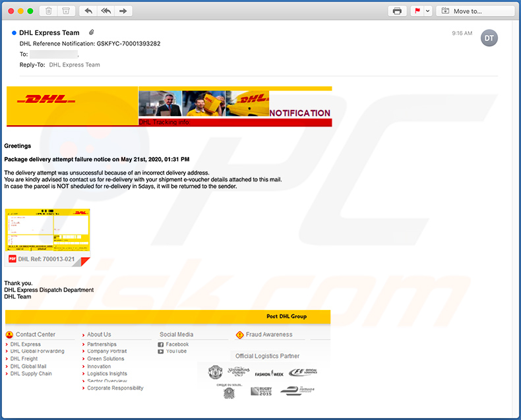
Task: Open the Fraud Awareness link
Action: (x=269, y=334)
